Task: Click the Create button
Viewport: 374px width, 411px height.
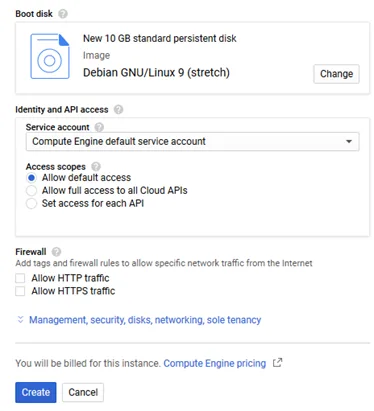Action: tap(36, 392)
